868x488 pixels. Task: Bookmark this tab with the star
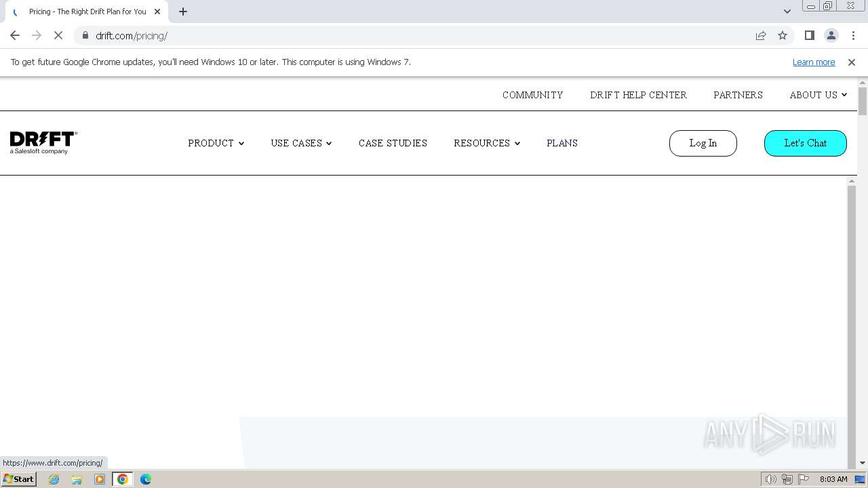783,35
